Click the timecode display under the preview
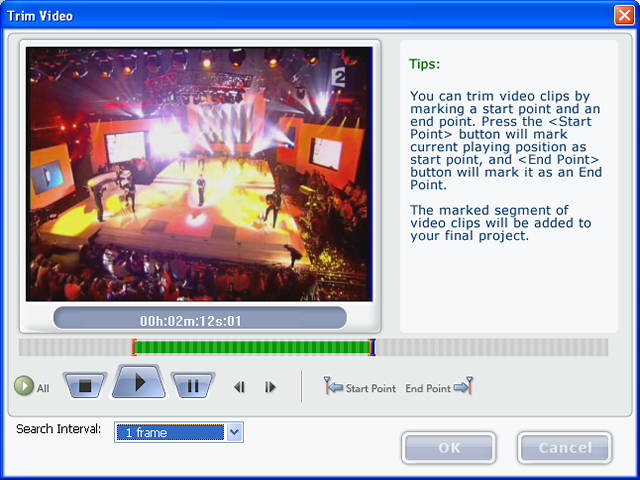 [199, 320]
